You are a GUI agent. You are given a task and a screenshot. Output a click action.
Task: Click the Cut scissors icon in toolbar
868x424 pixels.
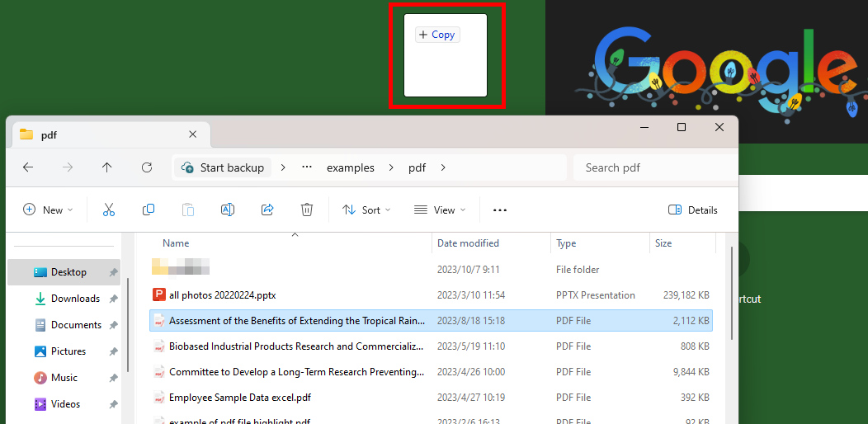[x=109, y=210]
